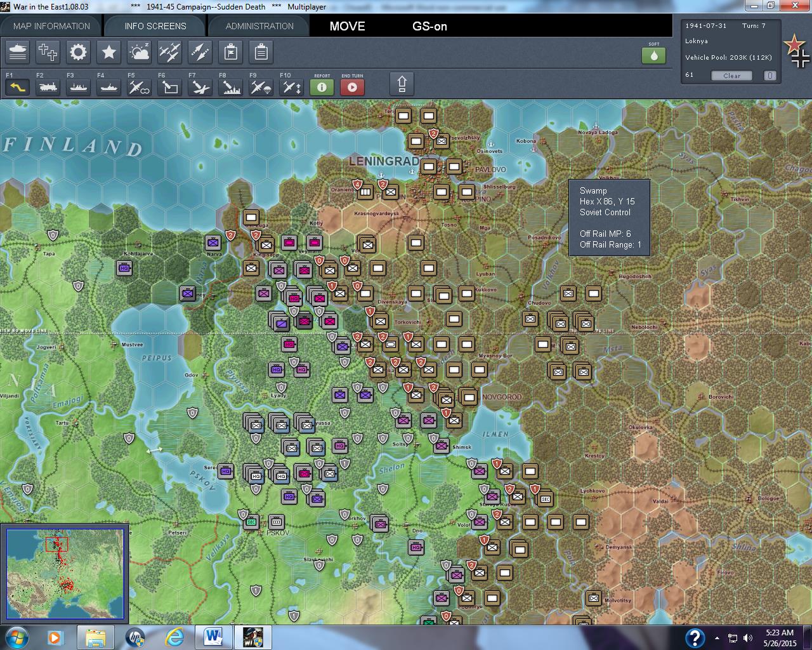
Task: Click the crossed arrows battle icon
Action: pyautogui.click(x=200, y=52)
